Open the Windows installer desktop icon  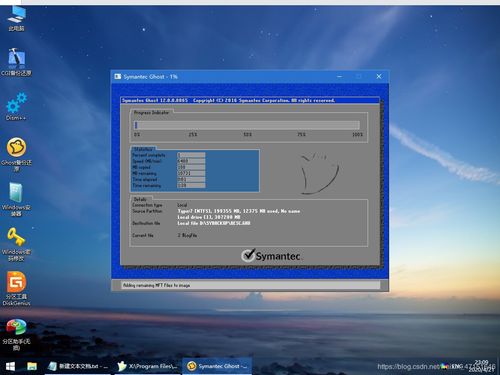[16, 199]
